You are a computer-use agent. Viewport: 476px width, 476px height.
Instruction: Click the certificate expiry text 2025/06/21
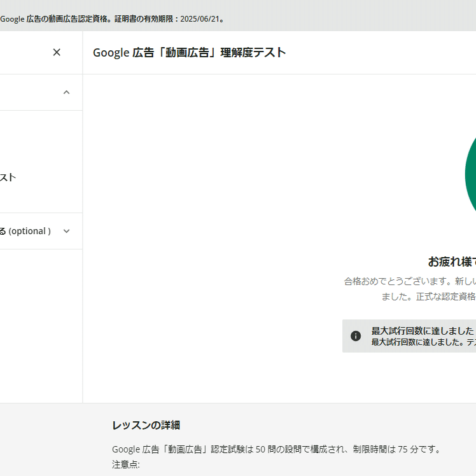coord(200,19)
